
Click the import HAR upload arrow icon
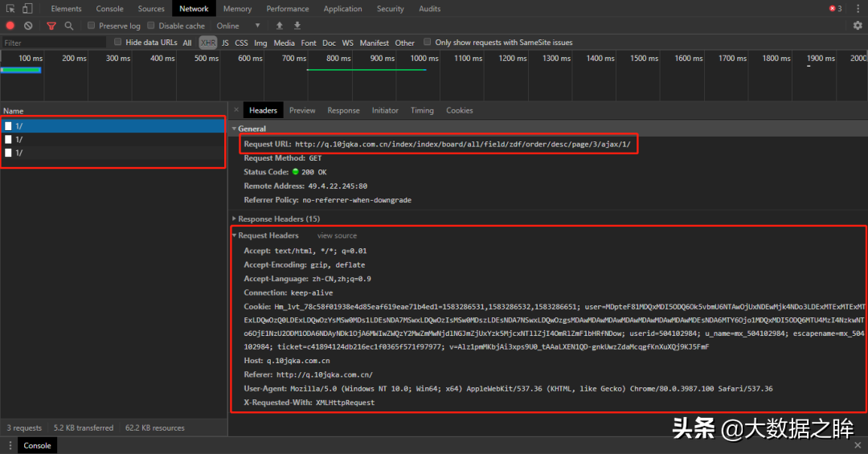pyautogui.click(x=279, y=26)
